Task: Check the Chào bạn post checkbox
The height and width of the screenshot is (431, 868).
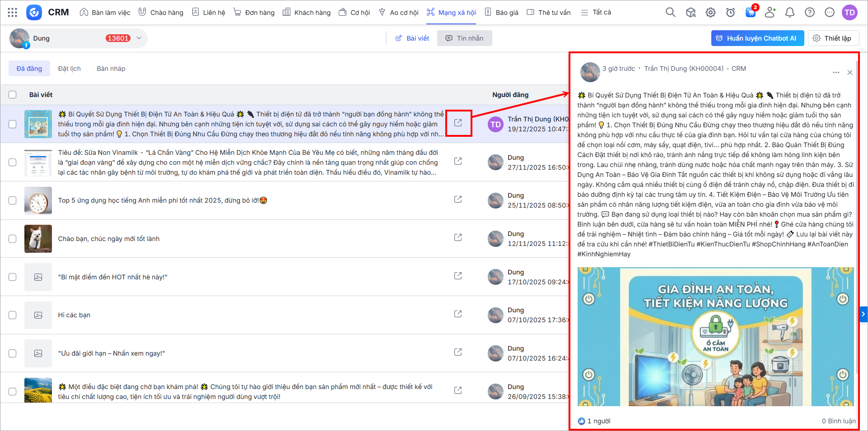Action: (x=13, y=239)
